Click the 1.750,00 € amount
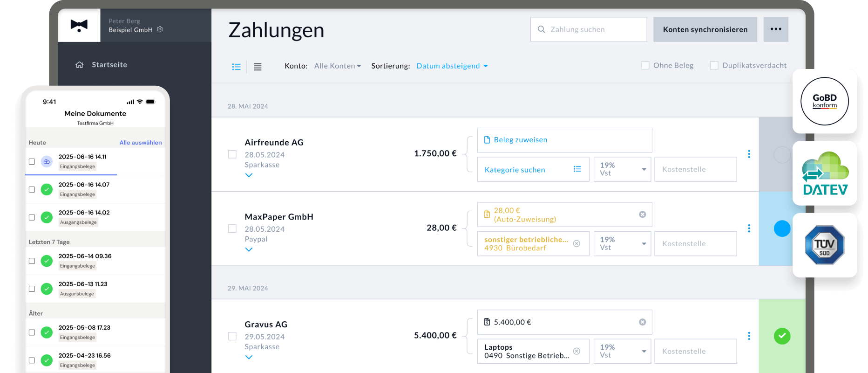Image resolution: width=868 pixels, height=373 pixels. tap(435, 153)
